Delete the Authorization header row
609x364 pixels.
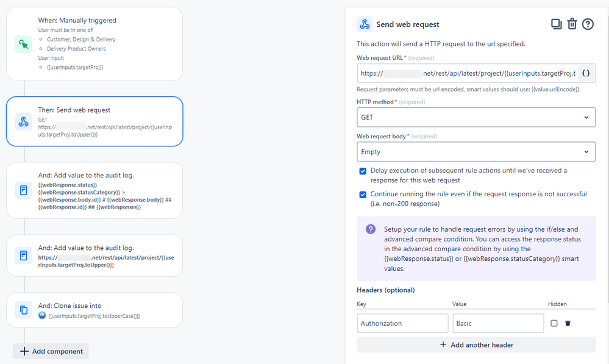click(x=568, y=323)
